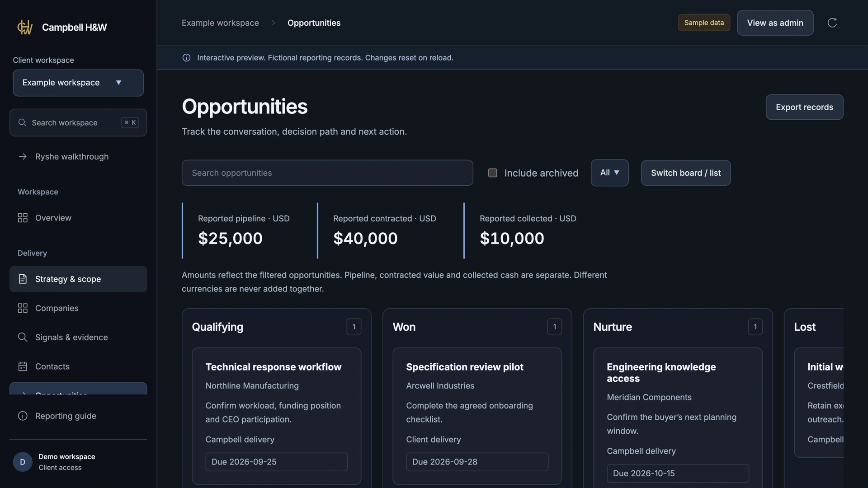
Task: Click the Sample data badge
Action: (704, 23)
